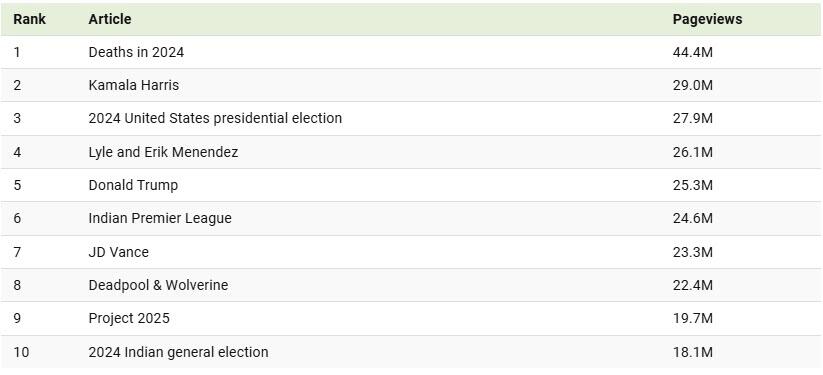Open the JD Vance article
823x375 pixels.
(119, 252)
